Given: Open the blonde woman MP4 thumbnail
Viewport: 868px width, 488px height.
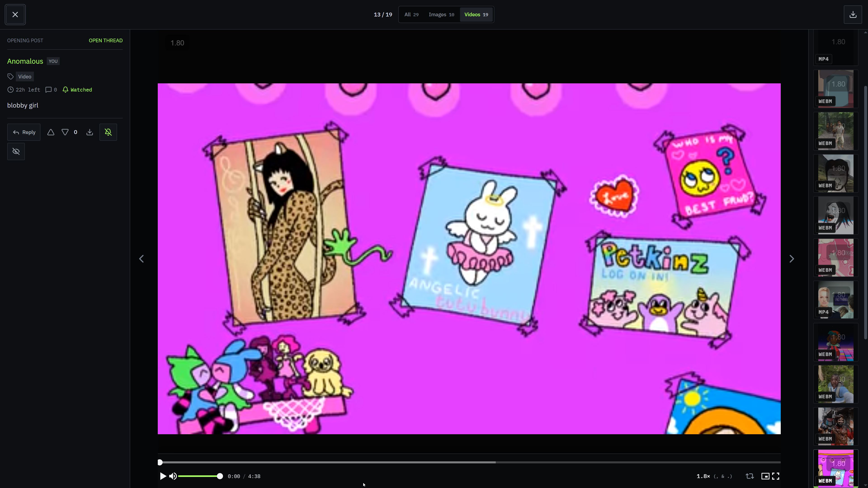Looking at the screenshot, I should [x=836, y=300].
